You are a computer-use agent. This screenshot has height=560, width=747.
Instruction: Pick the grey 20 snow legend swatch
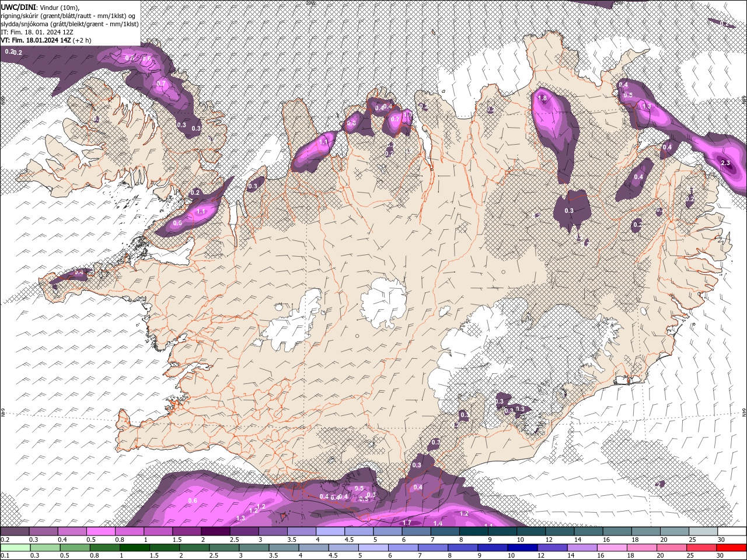(x=673, y=531)
